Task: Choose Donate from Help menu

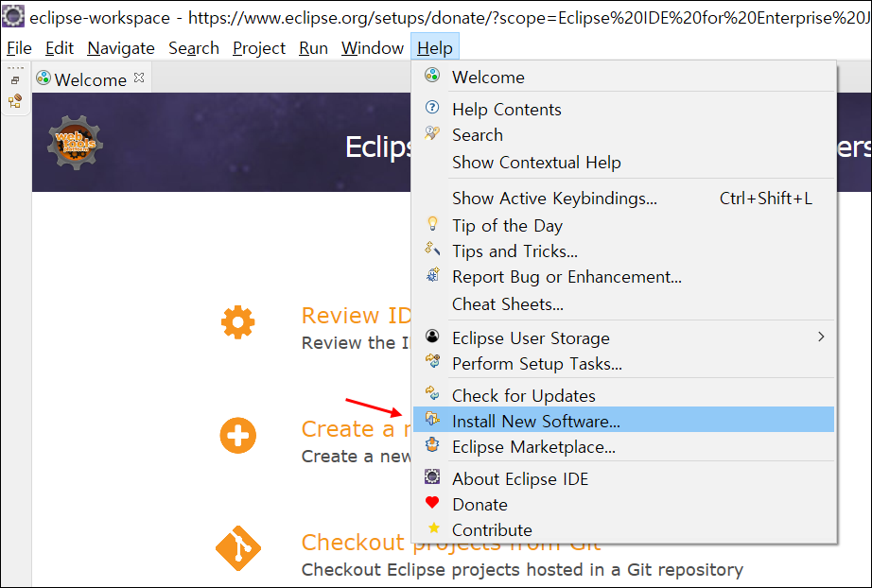Action: 623,504
